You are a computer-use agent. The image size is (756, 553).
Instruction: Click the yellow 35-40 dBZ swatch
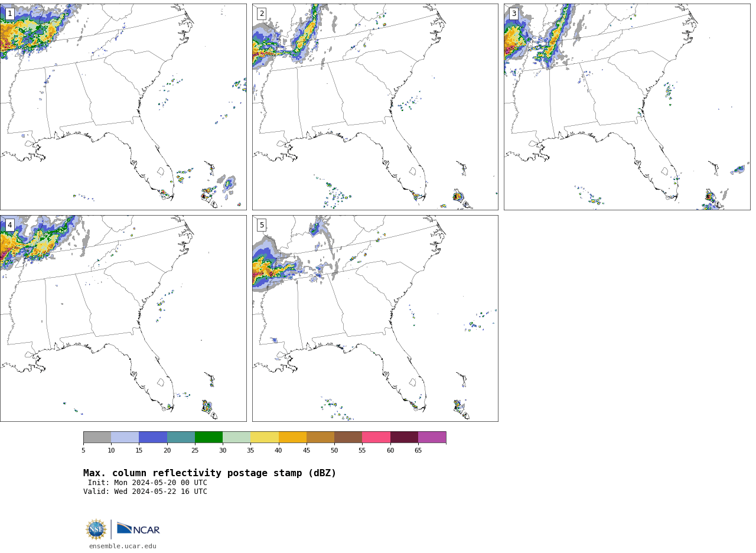[x=265, y=437]
